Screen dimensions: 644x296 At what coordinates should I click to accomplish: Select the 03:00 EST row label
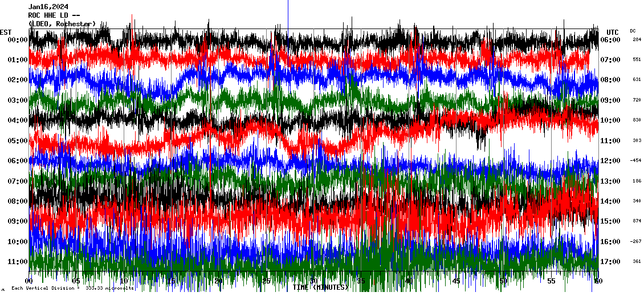tap(17, 100)
